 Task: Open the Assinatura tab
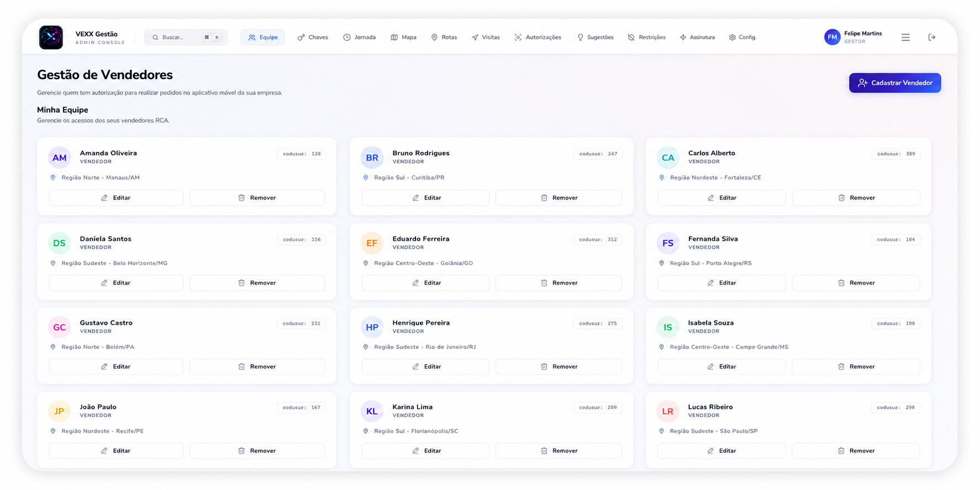697,38
